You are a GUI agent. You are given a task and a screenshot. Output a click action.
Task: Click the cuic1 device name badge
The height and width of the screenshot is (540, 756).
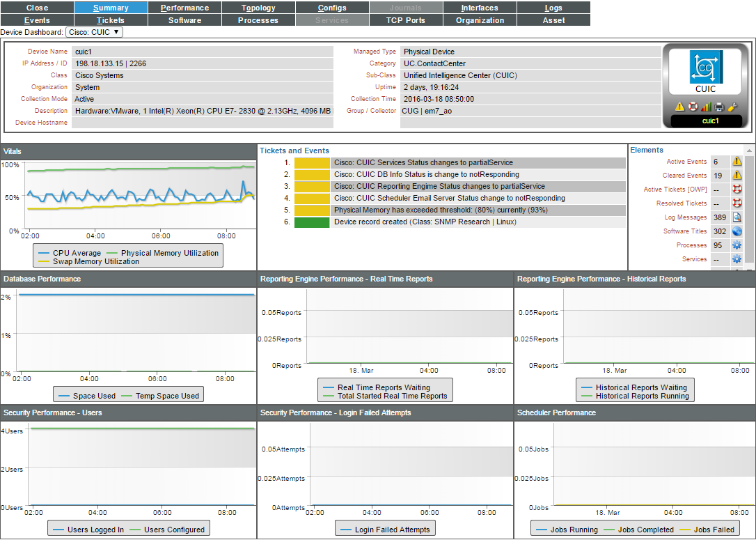click(x=710, y=121)
